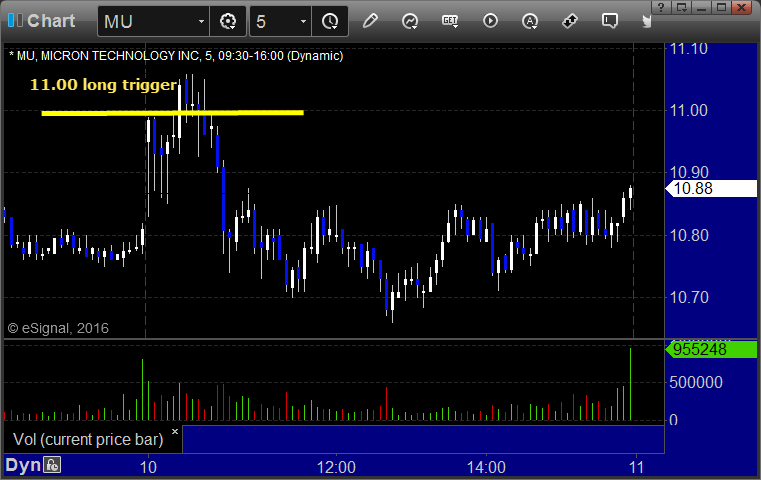The height and width of the screenshot is (480, 761).
Task: Click the '10' time axis label
Action: pyautogui.click(x=148, y=467)
